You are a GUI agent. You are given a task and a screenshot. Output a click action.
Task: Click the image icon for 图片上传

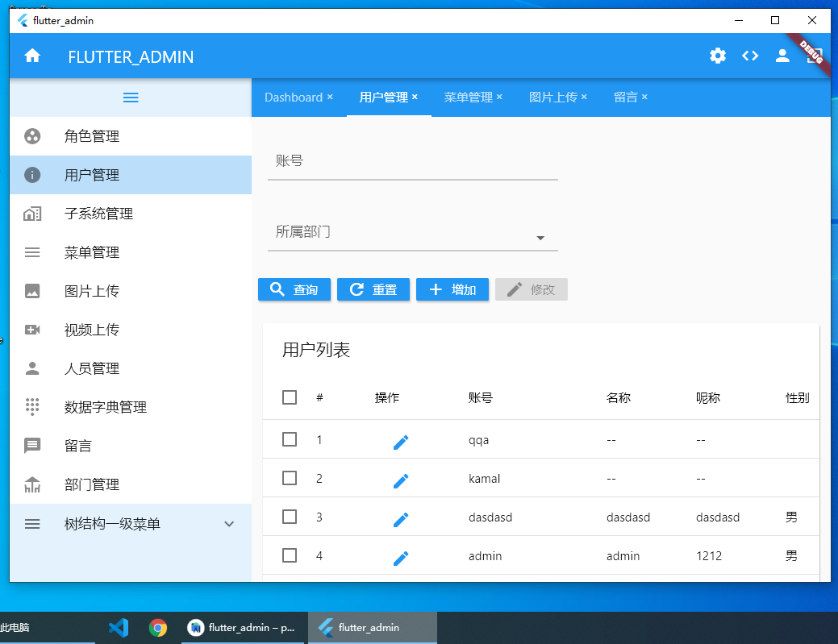pyautogui.click(x=32, y=291)
